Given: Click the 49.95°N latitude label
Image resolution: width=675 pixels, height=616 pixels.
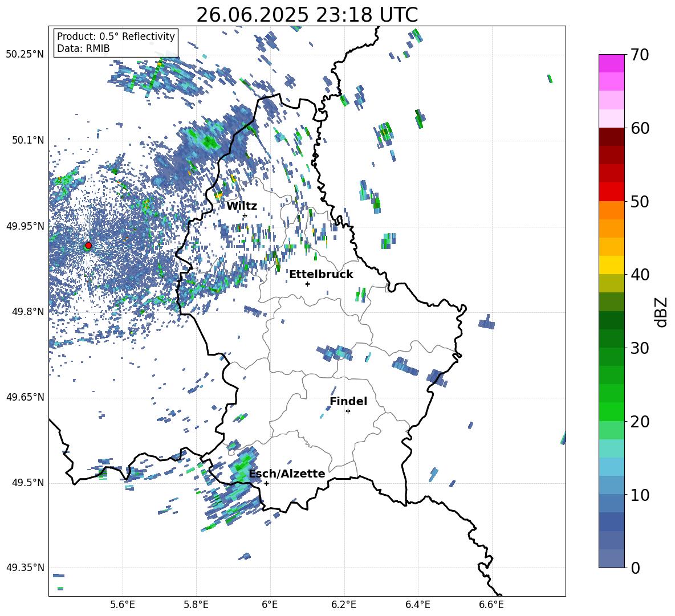Looking at the screenshot, I should coord(25,226).
